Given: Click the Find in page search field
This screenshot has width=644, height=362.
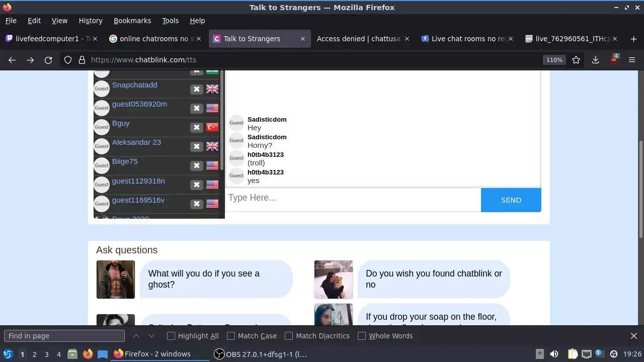Looking at the screenshot, I should (64, 336).
